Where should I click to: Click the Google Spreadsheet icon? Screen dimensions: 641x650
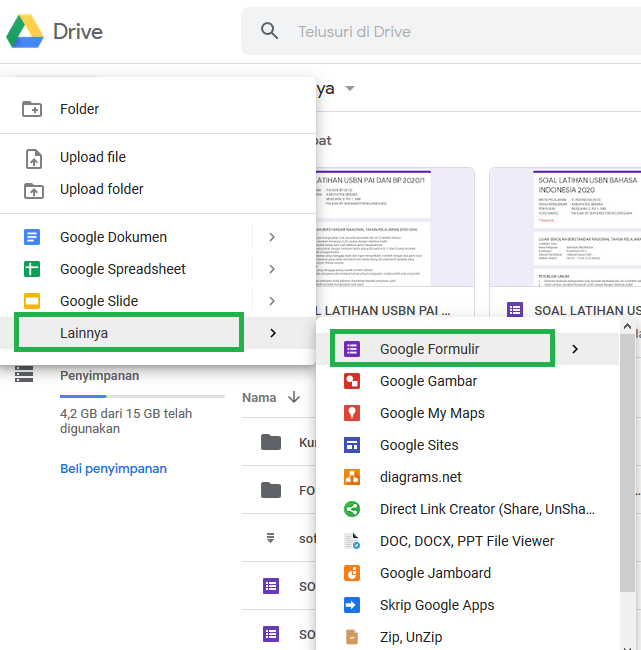[32, 269]
